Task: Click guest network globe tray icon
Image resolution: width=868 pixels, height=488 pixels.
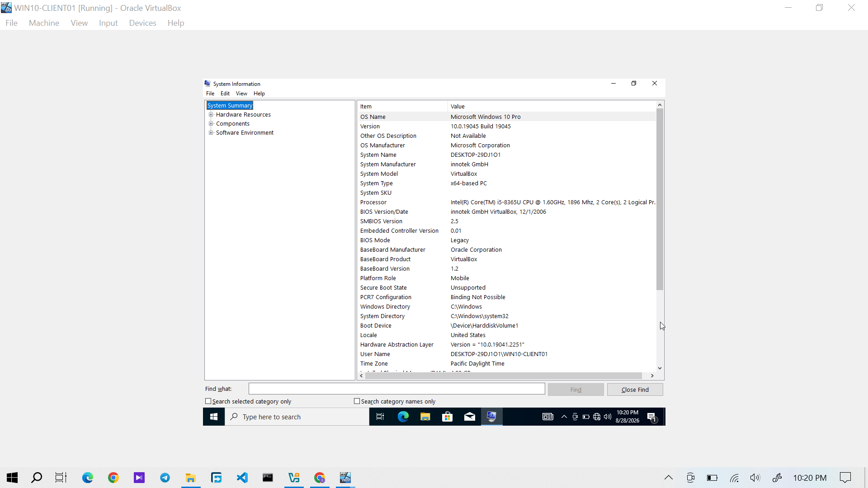Action: point(597,417)
